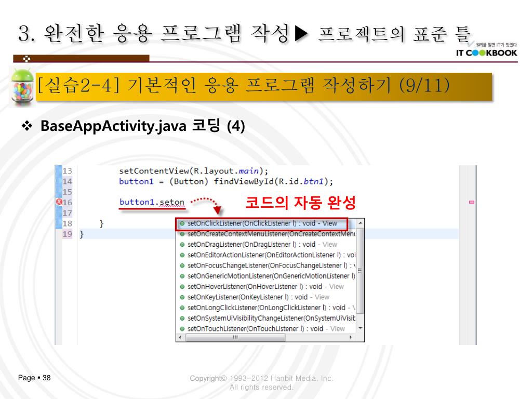This screenshot has width=532, height=399.
Task: Click green method icon beside setOnDragListener
Action: pos(182,244)
